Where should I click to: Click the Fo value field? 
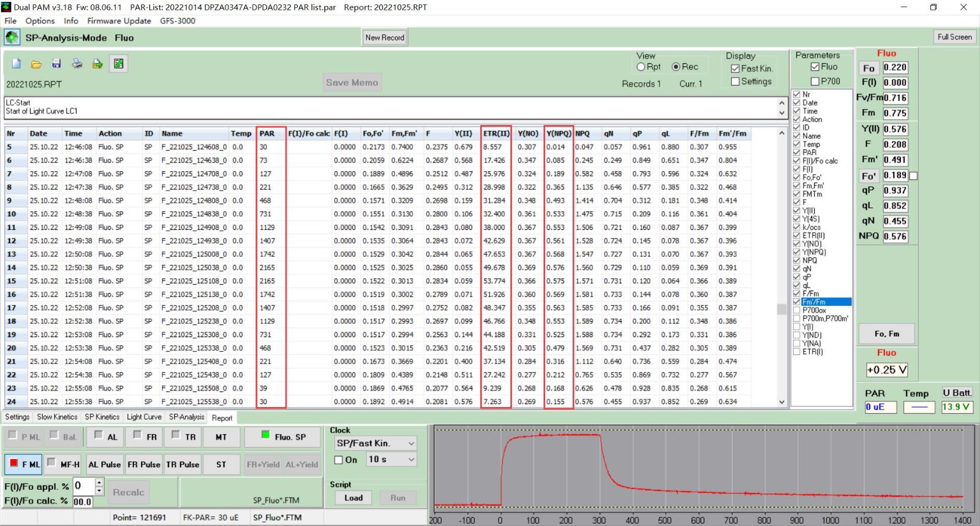[x=895, y=68]
